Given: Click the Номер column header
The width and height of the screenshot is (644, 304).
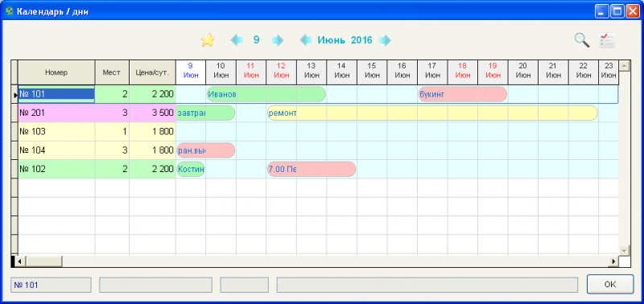Looking at the screenshot, I should pyautogui.click(x=56, y=72).
